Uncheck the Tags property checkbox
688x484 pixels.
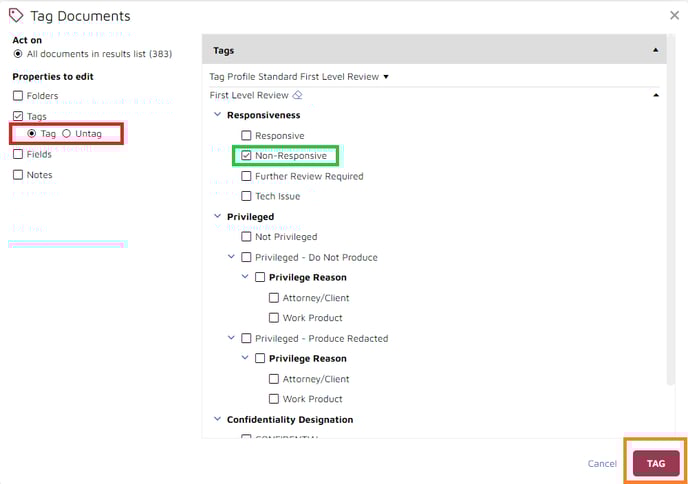pyautogui.click(x=18, y=116)
